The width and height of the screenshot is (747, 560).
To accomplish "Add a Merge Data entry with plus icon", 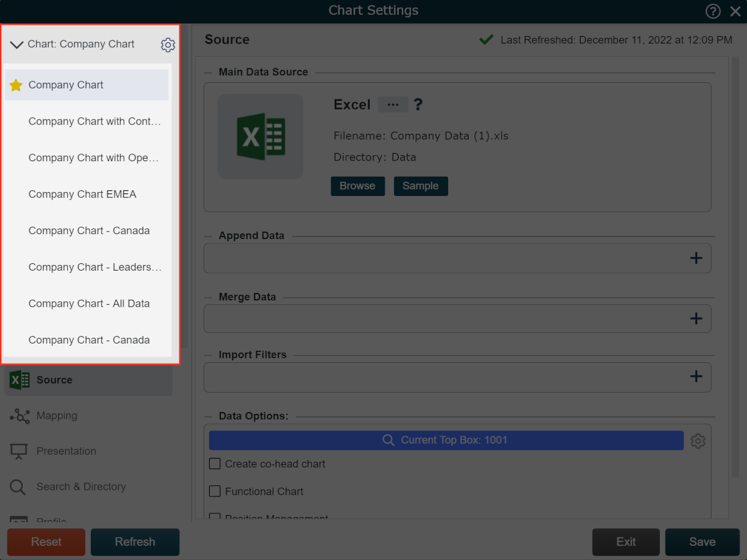I will [x=696, y=319].
